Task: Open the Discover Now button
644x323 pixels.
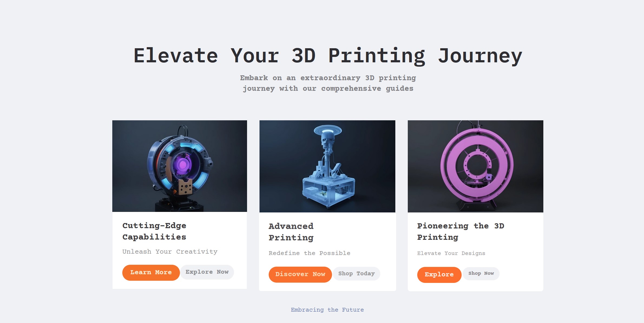Action: (300, 274)
